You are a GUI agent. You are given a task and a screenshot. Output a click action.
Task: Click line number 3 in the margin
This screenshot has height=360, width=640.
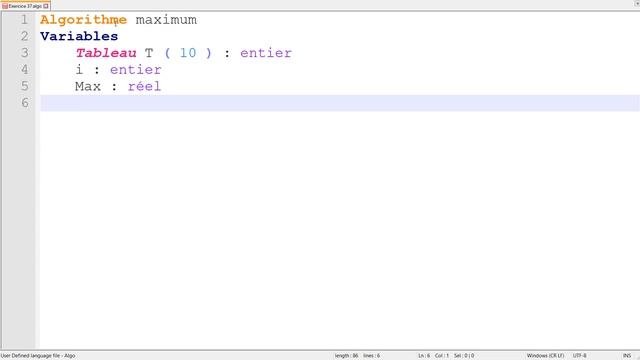click(24, 53)
